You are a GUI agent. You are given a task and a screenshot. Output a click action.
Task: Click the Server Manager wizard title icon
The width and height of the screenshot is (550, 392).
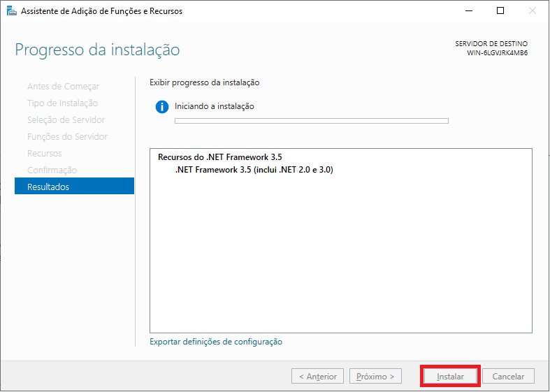pyautogui.click(x=12, y=11)
